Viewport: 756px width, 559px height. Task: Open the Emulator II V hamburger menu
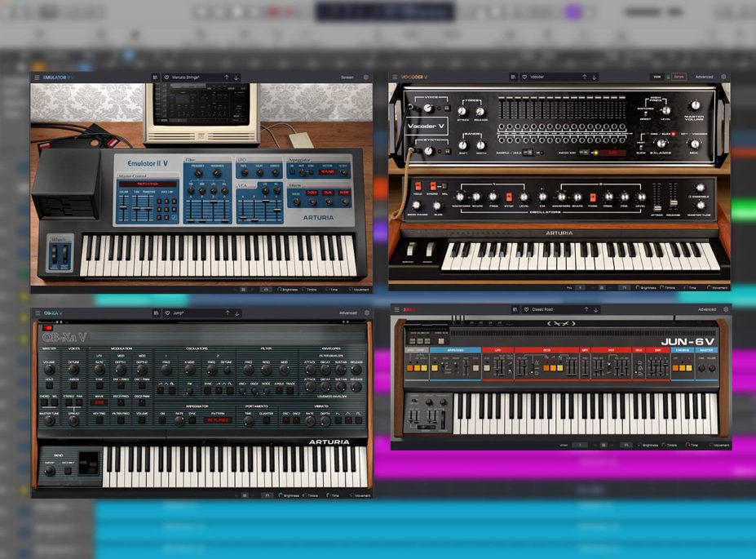tap(37, 78)
